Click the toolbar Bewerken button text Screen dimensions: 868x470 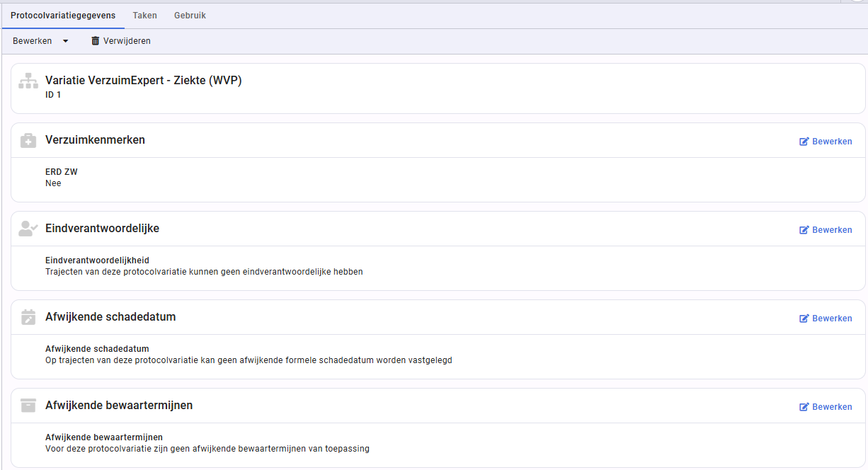click(x=33, y=41)
